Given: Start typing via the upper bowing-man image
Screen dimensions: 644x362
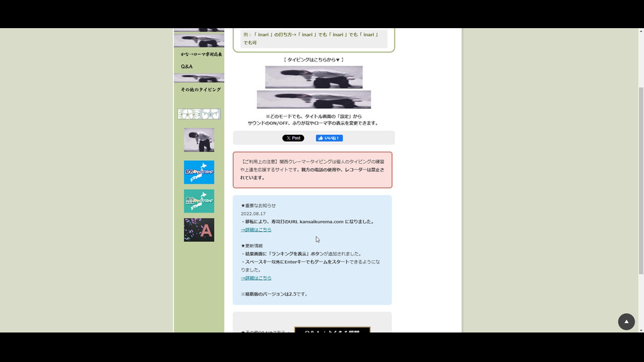Looking at the screenshot, I should point(314,77).
